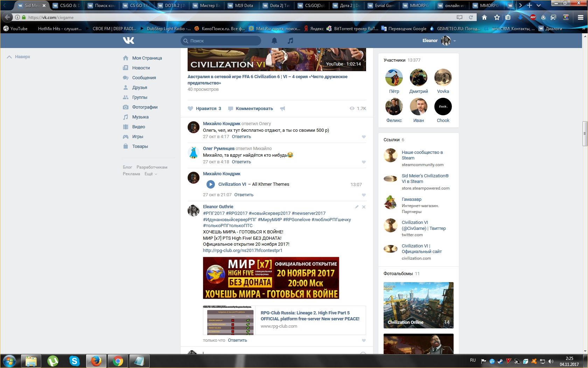Open the browser tab list dropdown arrow
Viewport: 588px width, 368px height.
(x=539, y=5)
